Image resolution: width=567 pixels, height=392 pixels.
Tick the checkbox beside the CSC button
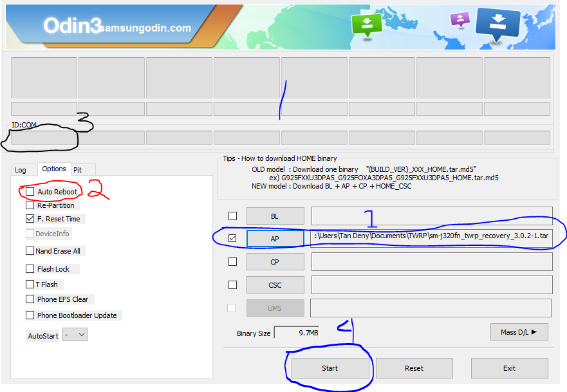click(232, 285)
